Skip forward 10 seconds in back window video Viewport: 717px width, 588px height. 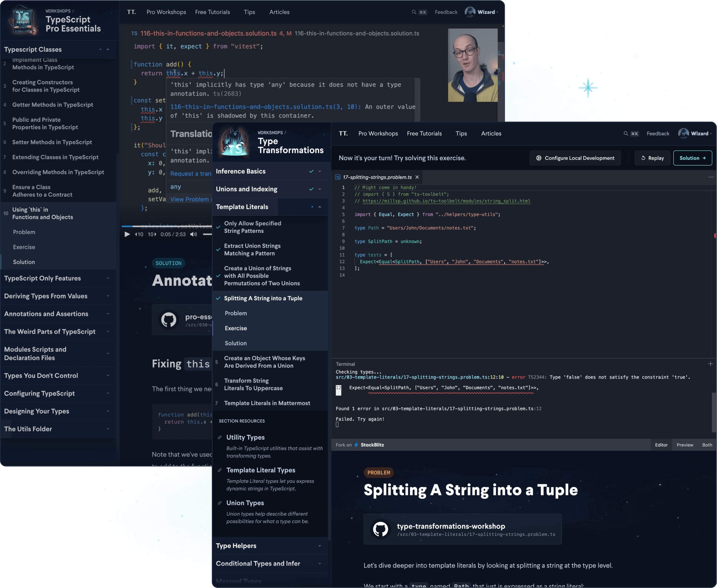152,234
